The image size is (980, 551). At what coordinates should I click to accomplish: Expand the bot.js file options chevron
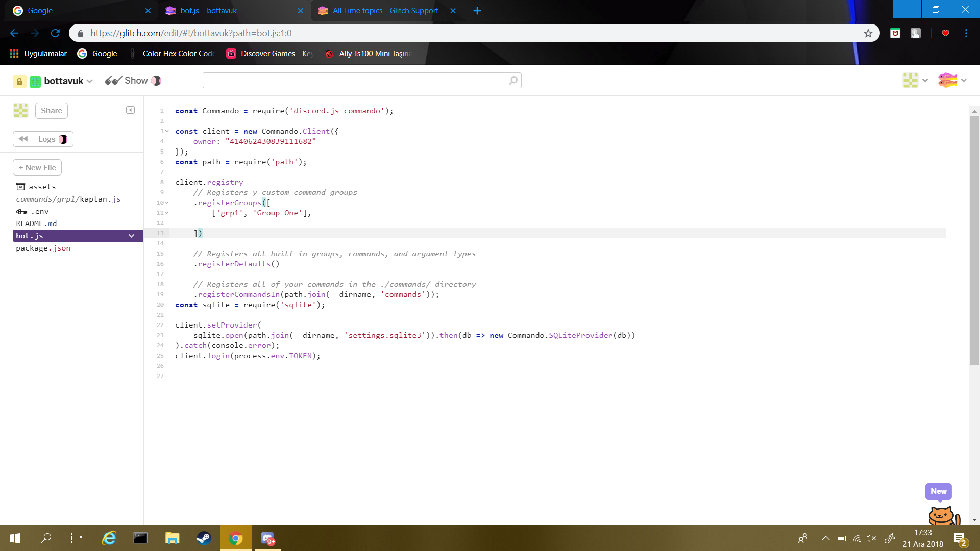tap(131, 236)
